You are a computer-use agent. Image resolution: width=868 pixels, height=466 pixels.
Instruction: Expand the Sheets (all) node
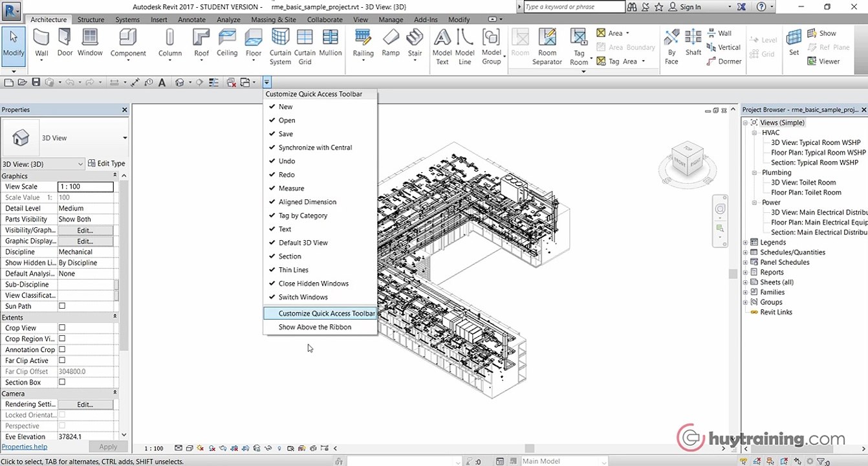pyautogui.click(x=745, y=282)
